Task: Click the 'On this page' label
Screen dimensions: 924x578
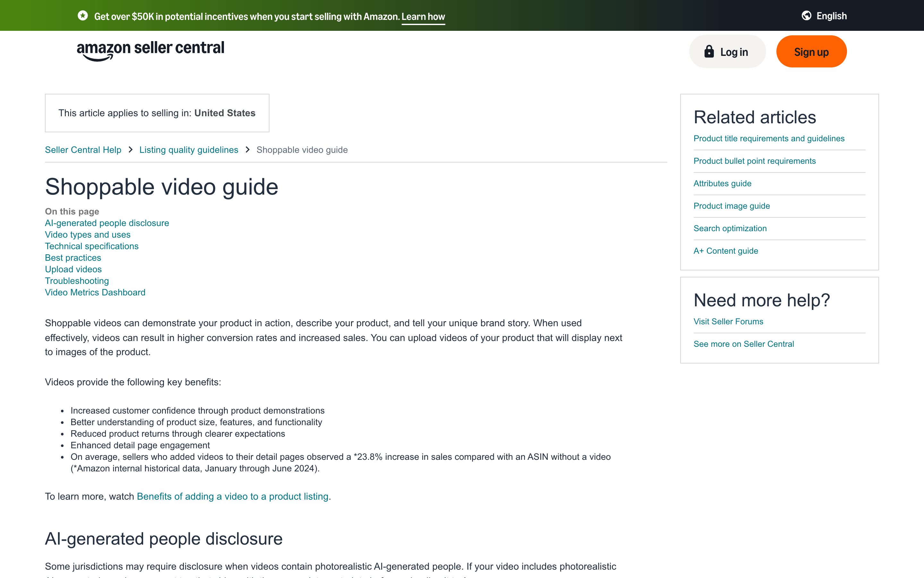Action: click(72, 211)
